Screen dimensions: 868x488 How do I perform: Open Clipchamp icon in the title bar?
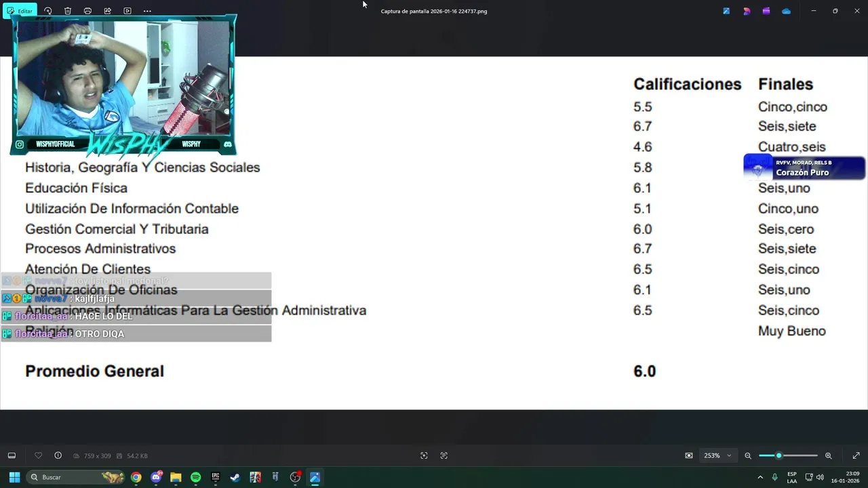click(x=766, y=11)
